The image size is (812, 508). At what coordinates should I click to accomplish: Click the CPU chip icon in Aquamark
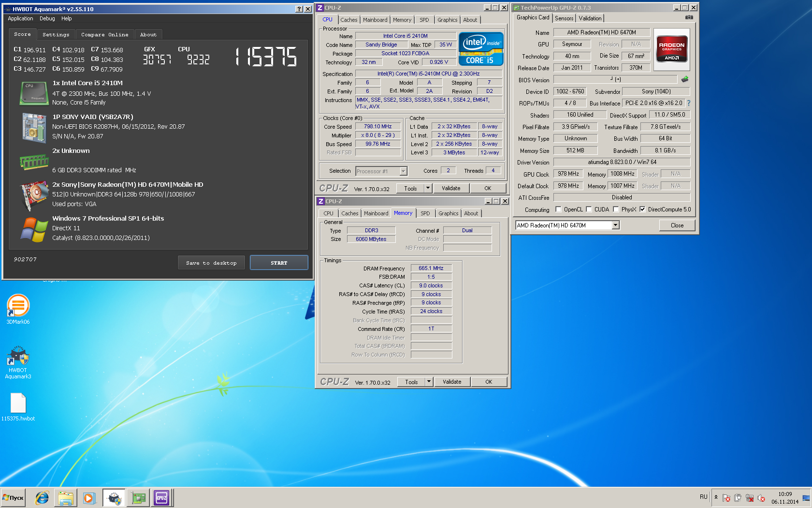[x=34, y=93]
